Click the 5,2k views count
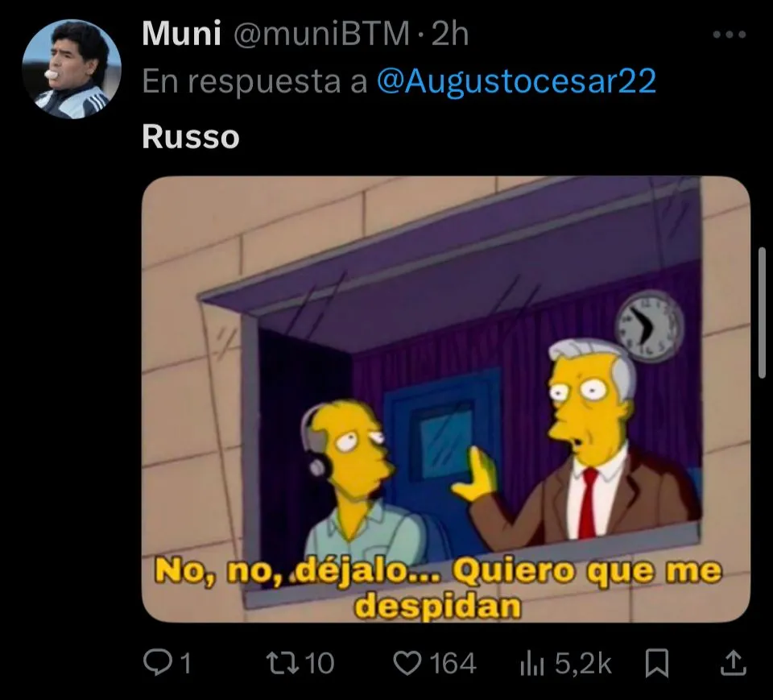 583,664
